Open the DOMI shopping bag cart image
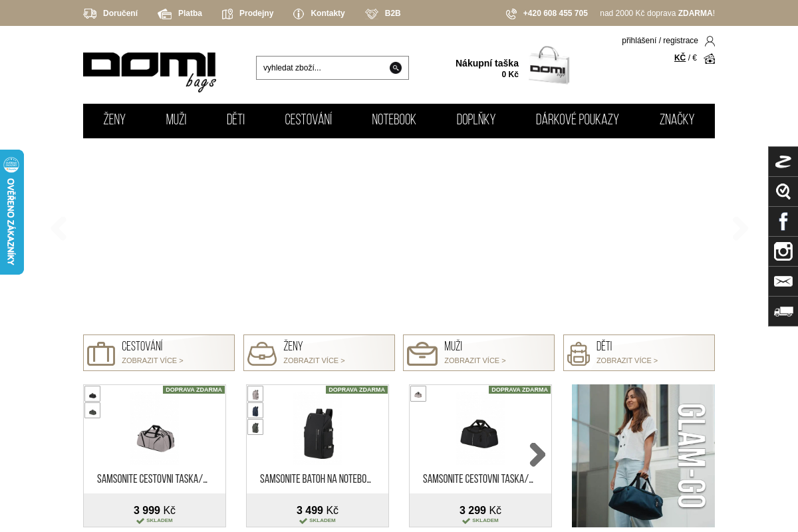This screenshot has width=798, height=532. pos(549,65)
